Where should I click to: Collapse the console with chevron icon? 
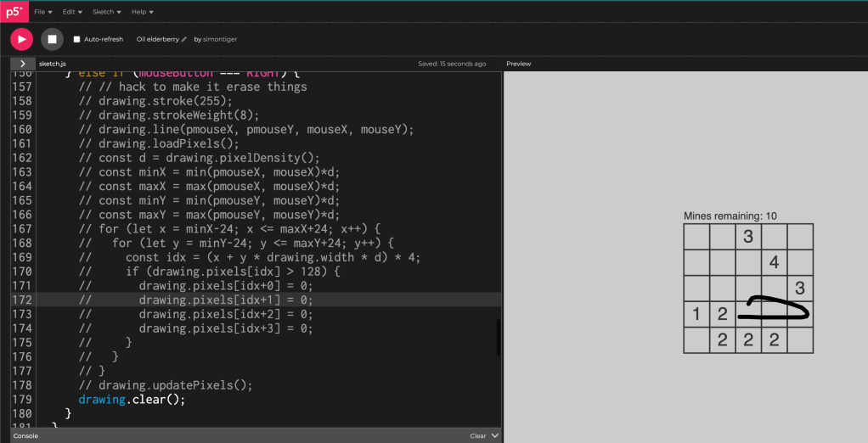point(495,435)
